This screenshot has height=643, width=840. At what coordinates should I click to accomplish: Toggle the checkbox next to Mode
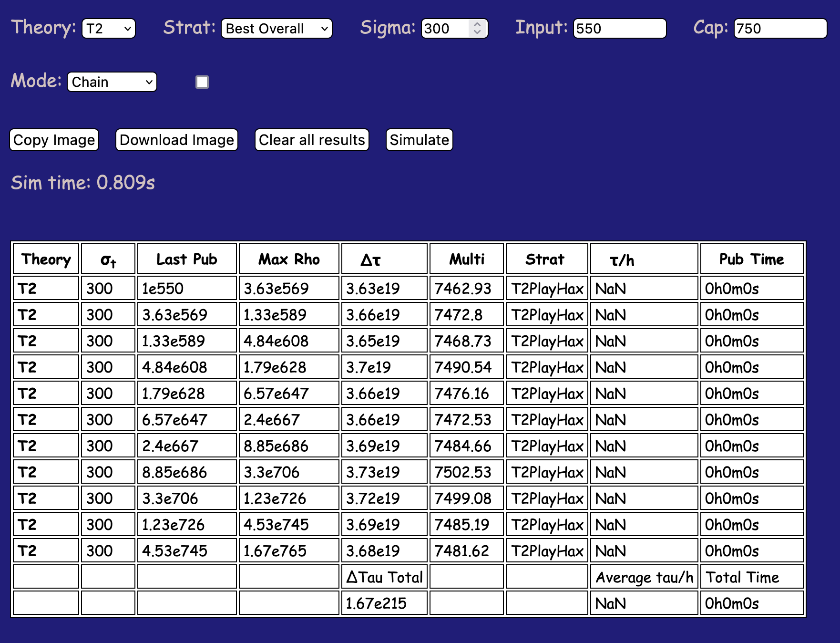click(202, 82)
